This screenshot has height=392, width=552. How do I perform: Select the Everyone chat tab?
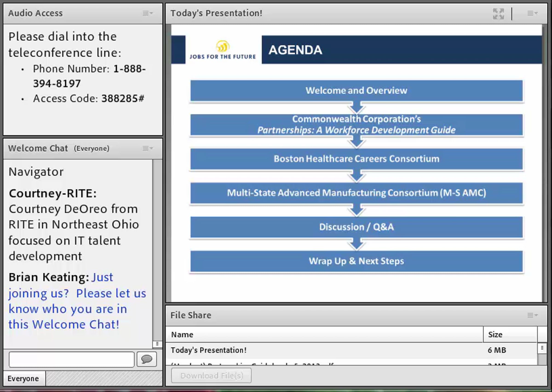pos(23,378)
